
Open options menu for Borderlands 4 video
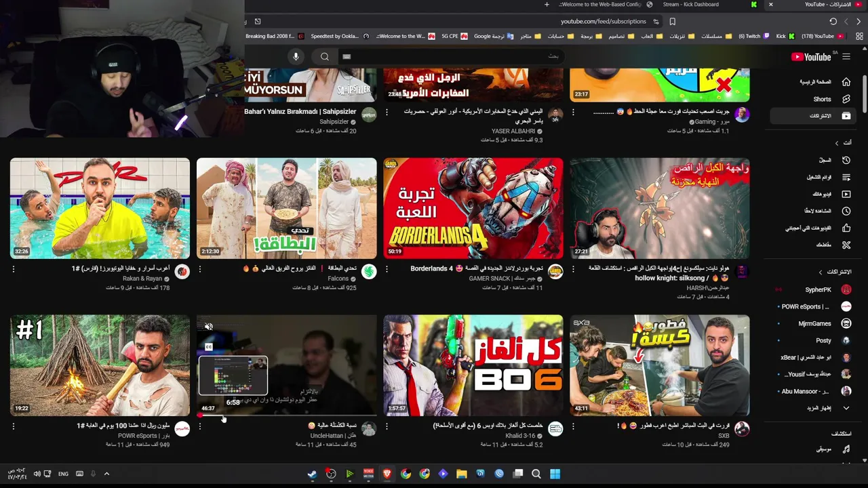click(387, 269)
